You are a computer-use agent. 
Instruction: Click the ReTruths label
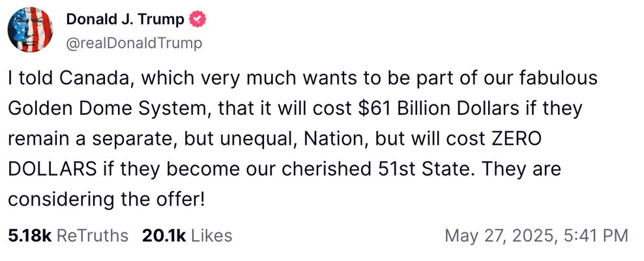click(x=93, y=235)
